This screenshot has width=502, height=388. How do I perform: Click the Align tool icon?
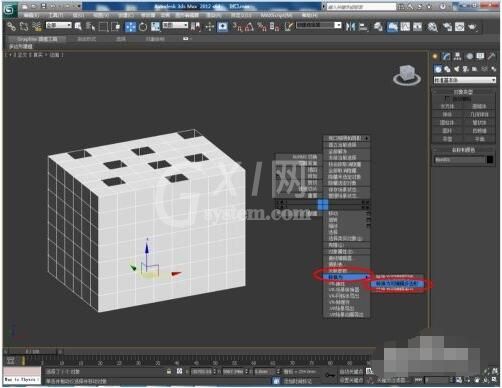click(x=363, y=27)
